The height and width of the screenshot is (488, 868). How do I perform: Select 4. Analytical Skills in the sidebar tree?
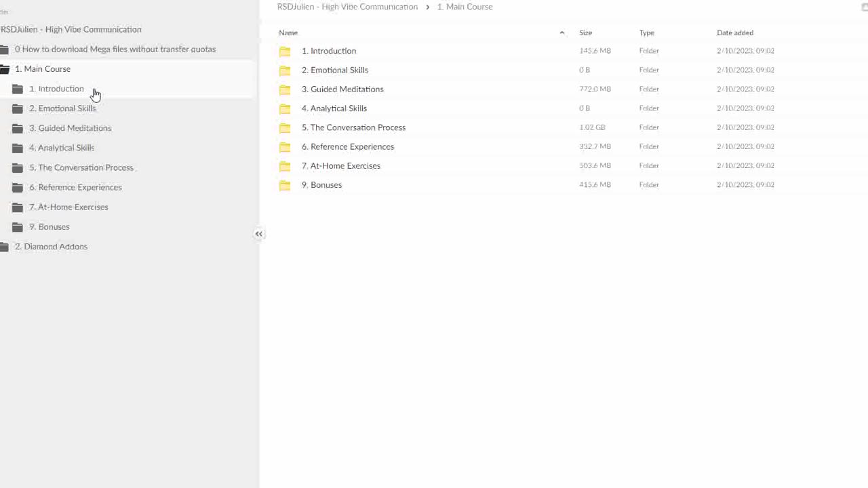point(62,148)
